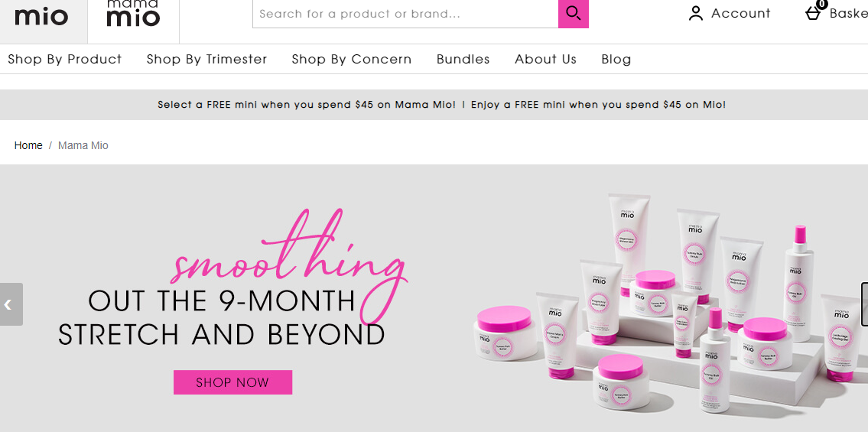Expand the Shop By Concern menu
The height and width of the screenshot is (432, 868).
point(352,59)
